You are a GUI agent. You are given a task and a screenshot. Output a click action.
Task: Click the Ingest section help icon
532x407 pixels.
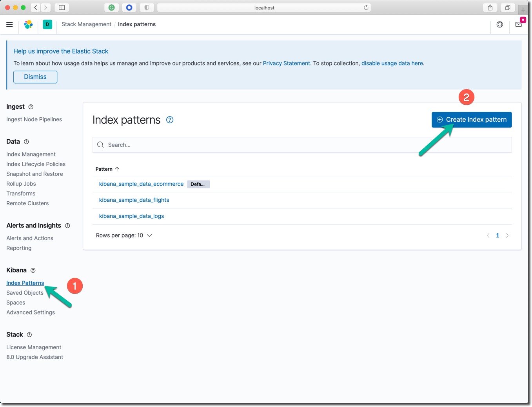tap(31, 107)
